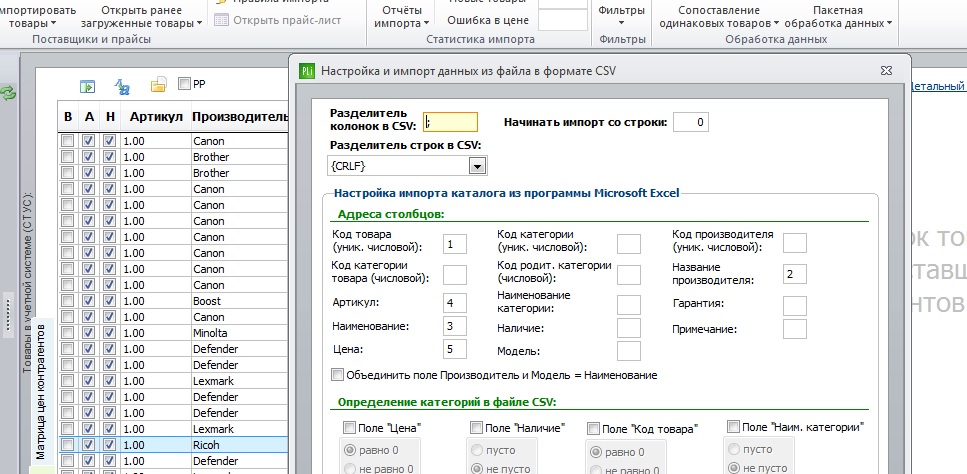Click the green PLI icon in the dialog title

pyautogui.click(x=307, y=71)
